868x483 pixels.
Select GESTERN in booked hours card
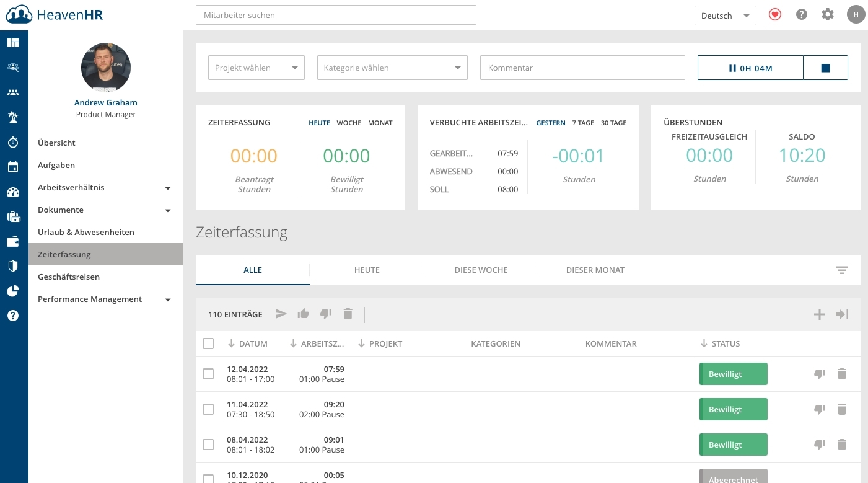point(551,123)
